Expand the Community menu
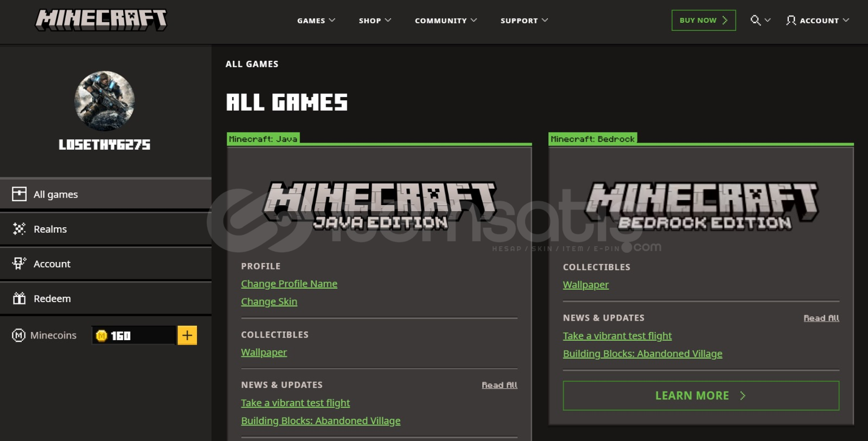This screenshot has width=868, height=441. tap(446, 21)
